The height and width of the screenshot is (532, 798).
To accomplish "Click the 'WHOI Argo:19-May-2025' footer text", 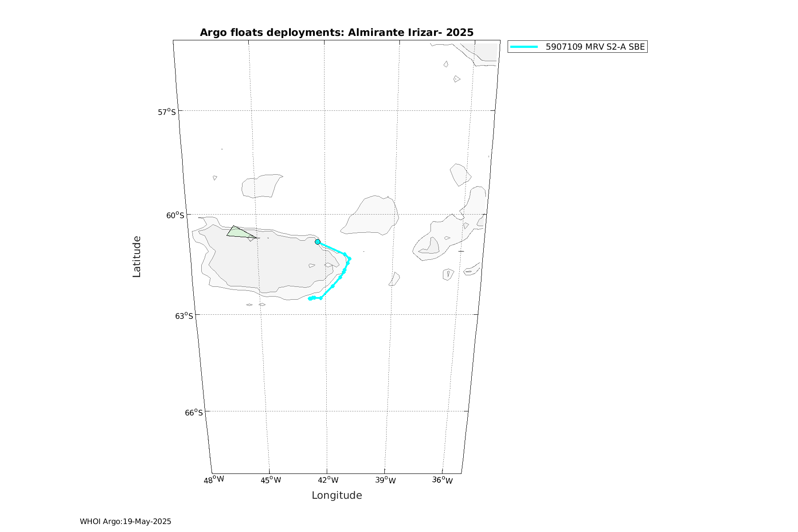I will (x=125, y=521).
